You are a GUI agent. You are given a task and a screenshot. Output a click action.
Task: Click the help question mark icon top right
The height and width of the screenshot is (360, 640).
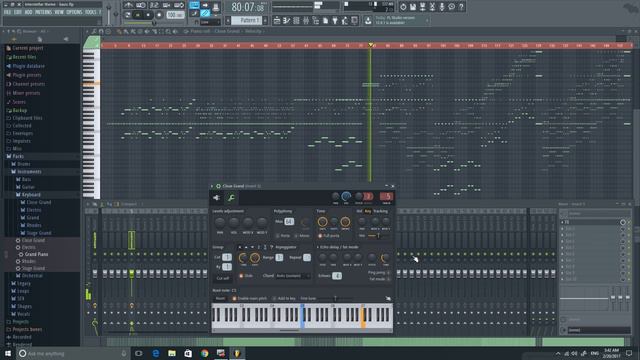point(461,7)
